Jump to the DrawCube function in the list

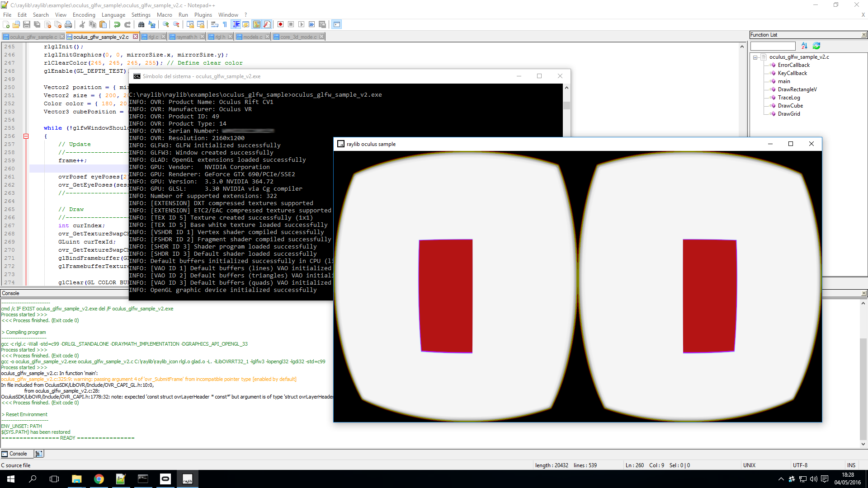(790, 106)
